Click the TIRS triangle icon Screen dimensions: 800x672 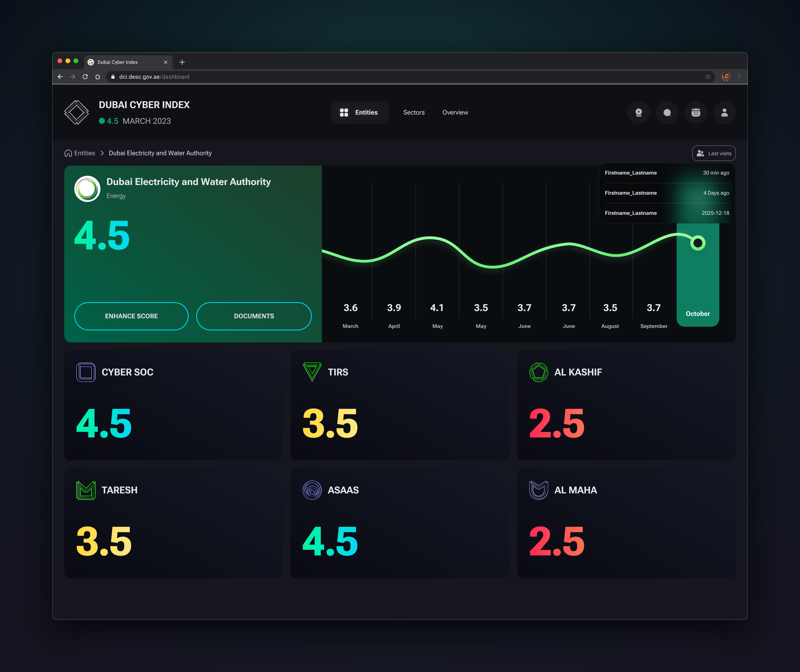[x=312, y=372]
